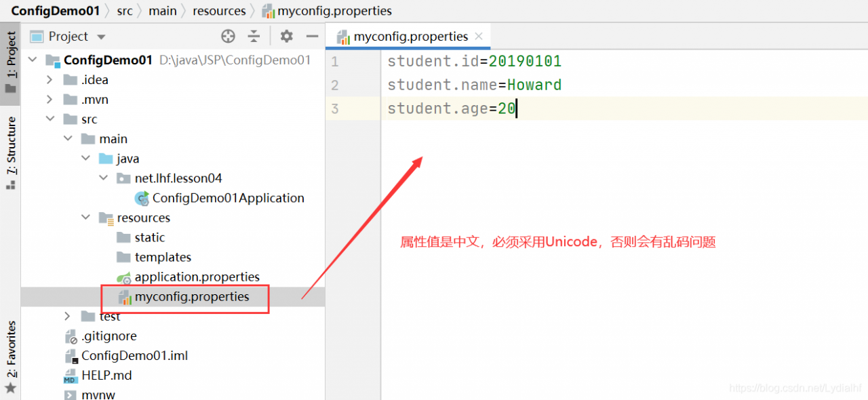Click the main folder icon
868x400 pixels.
point(87,138)
